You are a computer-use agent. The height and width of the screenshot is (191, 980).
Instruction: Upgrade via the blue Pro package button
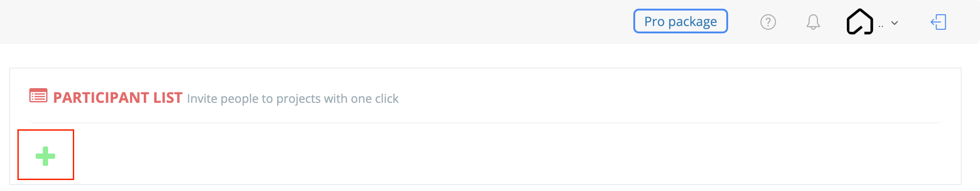point(681,21)
